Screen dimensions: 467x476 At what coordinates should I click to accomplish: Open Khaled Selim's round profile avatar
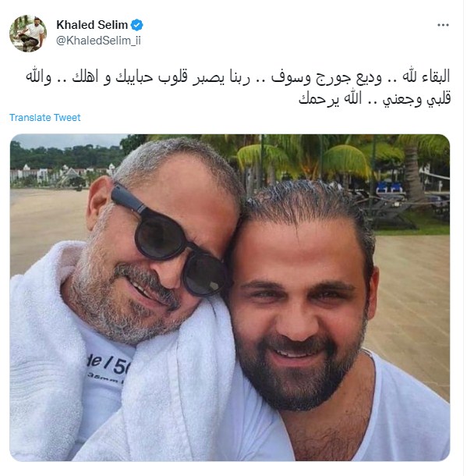click(28, 33)
